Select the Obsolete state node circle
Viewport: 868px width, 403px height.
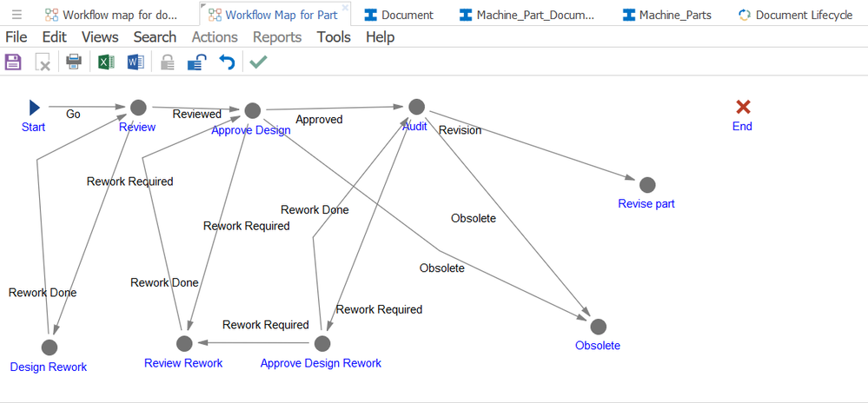598,327
